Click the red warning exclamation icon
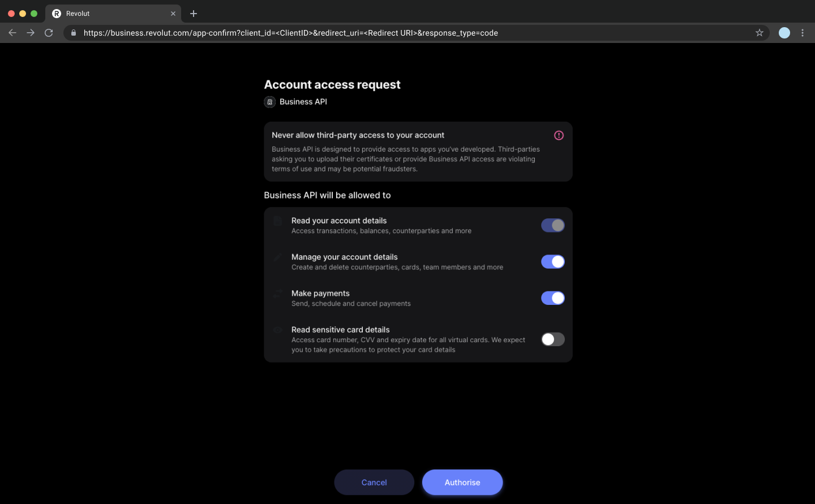 (559, 135)
